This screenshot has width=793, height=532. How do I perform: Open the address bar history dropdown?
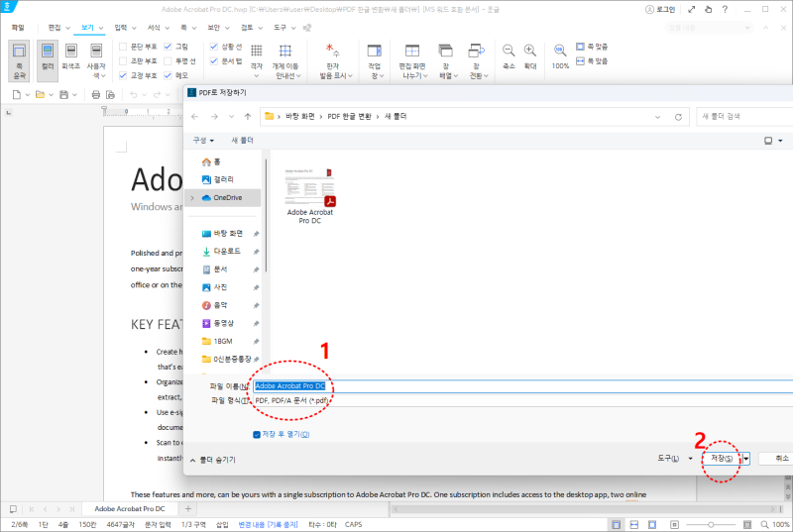tap(657, 117)
